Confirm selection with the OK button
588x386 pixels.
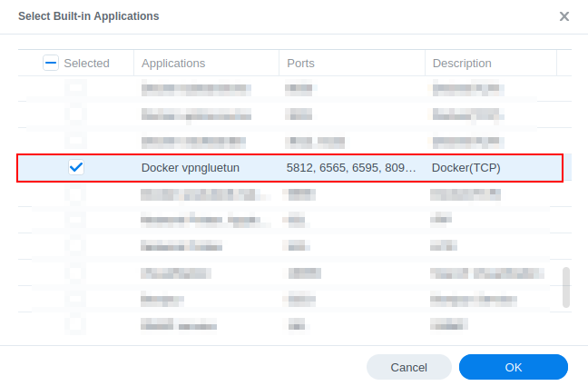point(514,367)
